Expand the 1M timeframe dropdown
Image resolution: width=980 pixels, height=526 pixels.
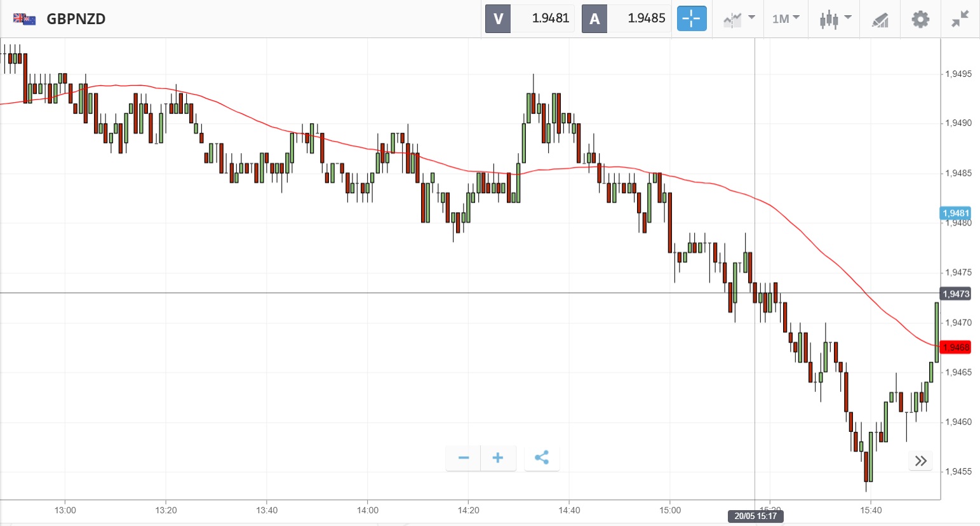click(x=786, y=18)
